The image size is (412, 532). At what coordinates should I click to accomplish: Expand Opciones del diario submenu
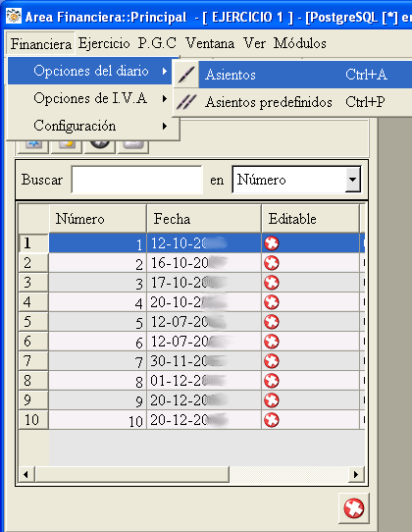pos(90,71)
